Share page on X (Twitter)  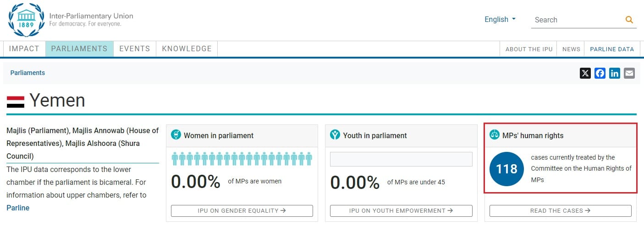click(x=585, y=73)
